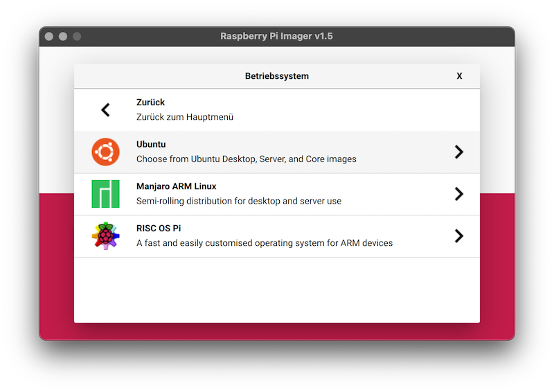The height and width of the screenshot is (392, 554).
Task: Click 'Zurück zum Hauptmenü' text
Action: point(185,117)
